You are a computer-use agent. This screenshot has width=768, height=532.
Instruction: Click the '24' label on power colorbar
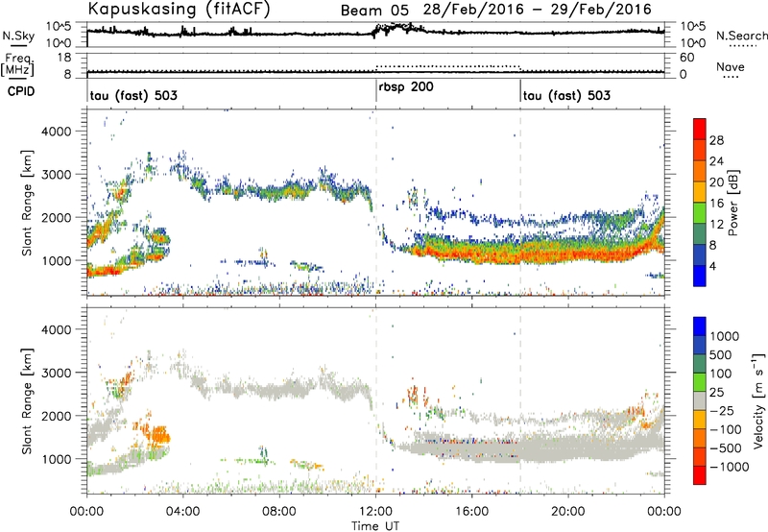coord(716,161)
